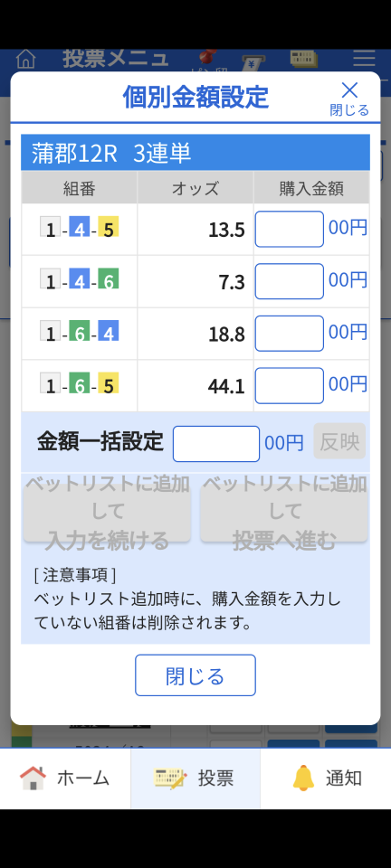The width and height of the screenshot is (391, 868).
Task: Tap ベットリストに追加して入力を続ける button
Action: pos(107,512)
